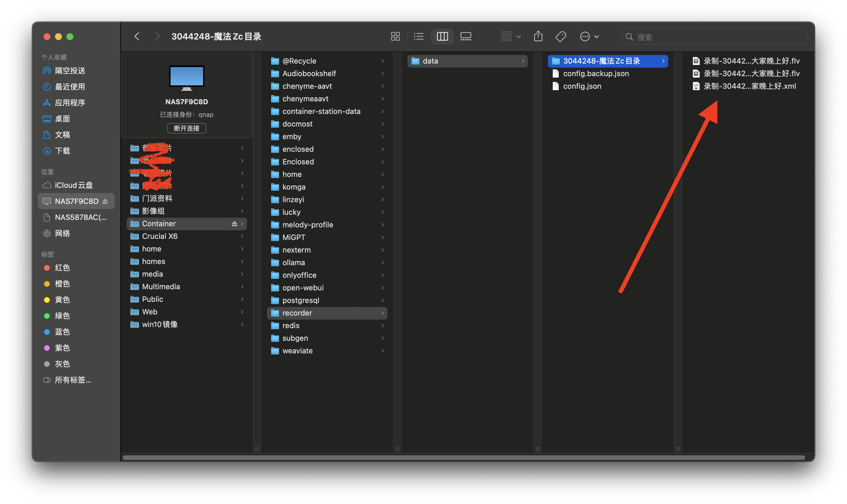Open the Audiobookshelf folder
Image resolution: width=847 pixels, height=504 pixels.
coord(327,73)
